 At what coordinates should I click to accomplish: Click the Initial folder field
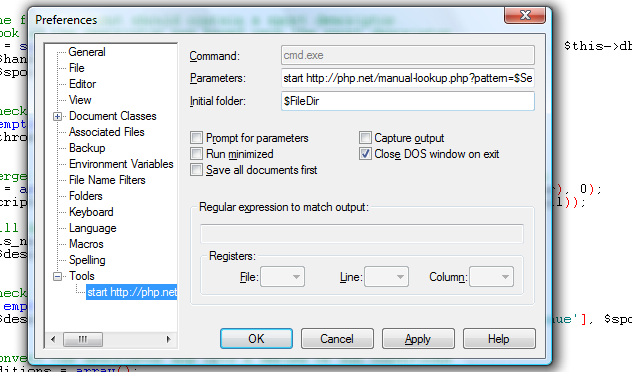click(x=408, y=101)
